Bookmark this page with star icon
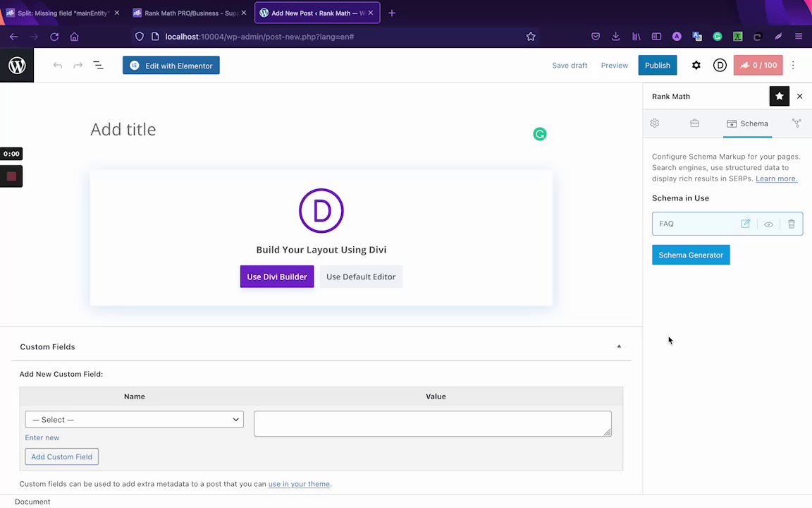812x508 pixels. click(531, 36)
